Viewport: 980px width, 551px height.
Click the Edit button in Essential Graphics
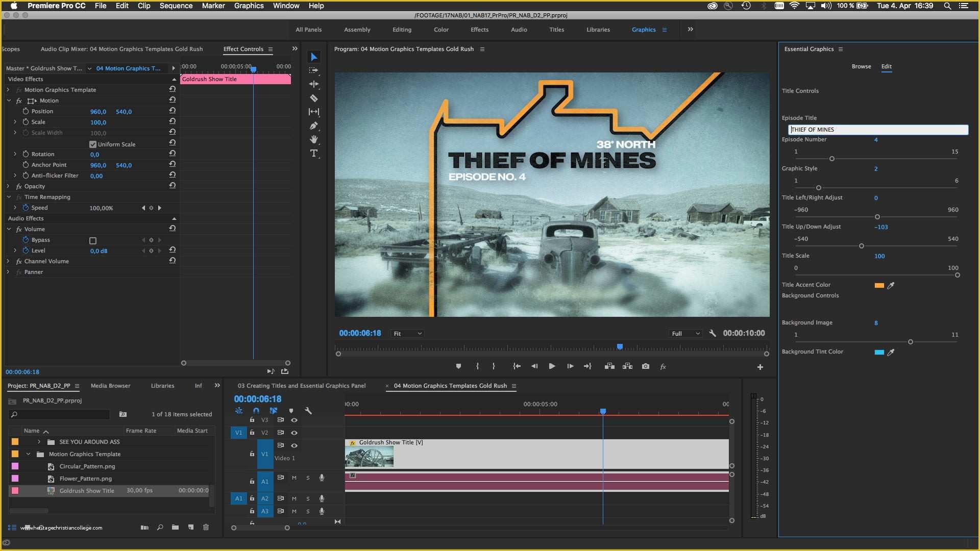coord(887,66)
